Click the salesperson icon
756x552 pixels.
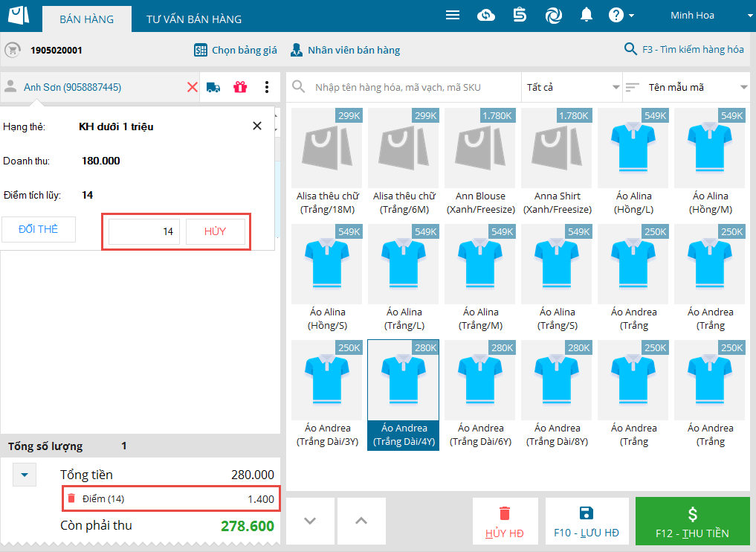pos(297,50)
